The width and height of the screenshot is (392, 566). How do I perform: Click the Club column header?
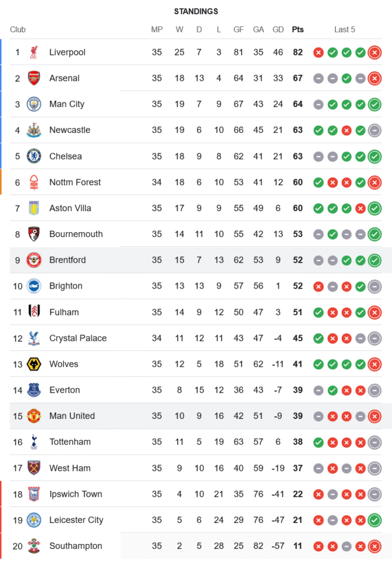tap(18, 29)
